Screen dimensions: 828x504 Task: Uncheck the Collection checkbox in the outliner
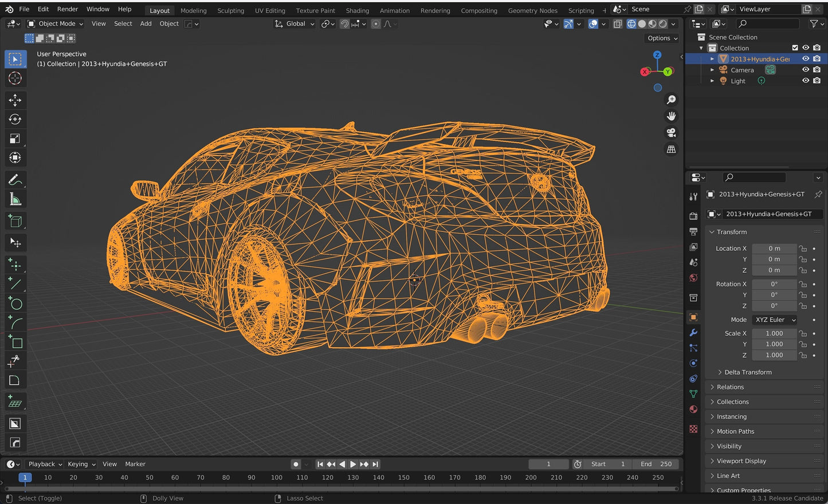pos(795,48)
